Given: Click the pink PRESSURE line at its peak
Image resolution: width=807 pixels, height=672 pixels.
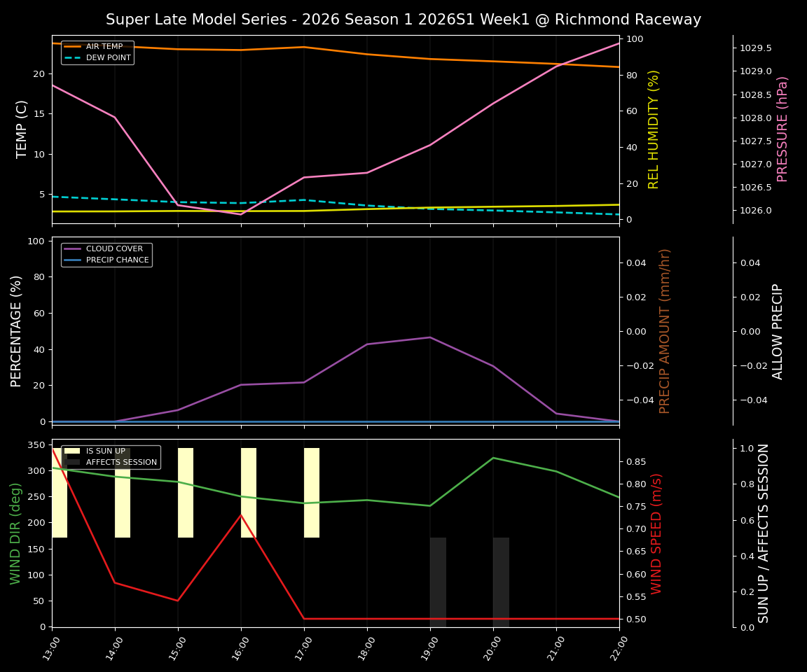Looking at the screenshot, I should tap(619, 43).
